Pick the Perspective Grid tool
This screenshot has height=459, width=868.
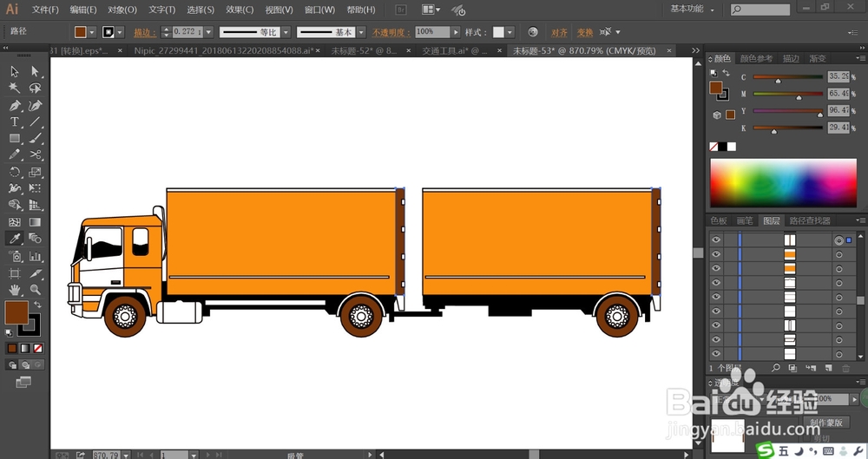tap(35, 205)
